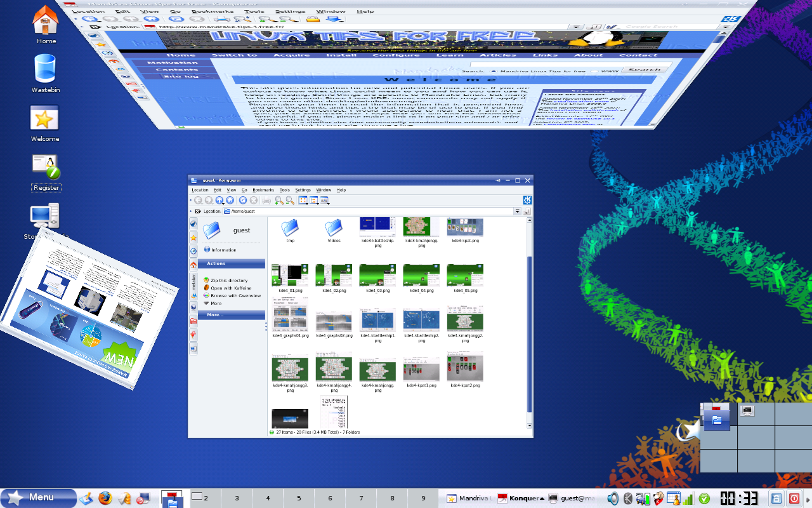Click the network signal bars tray icon
Screen dimensions: 812x508
pos(688,498)
